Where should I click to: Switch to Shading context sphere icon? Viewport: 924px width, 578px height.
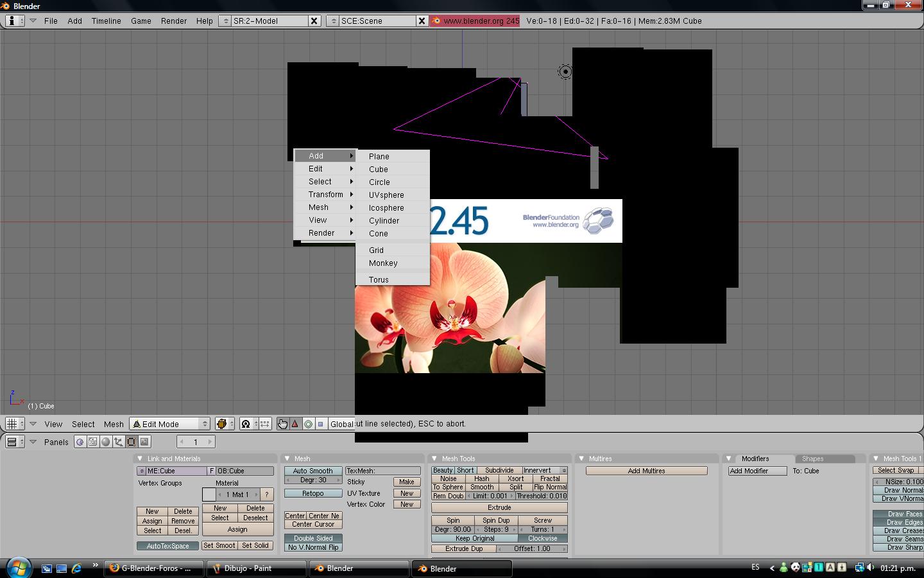(x=106, y=442)
